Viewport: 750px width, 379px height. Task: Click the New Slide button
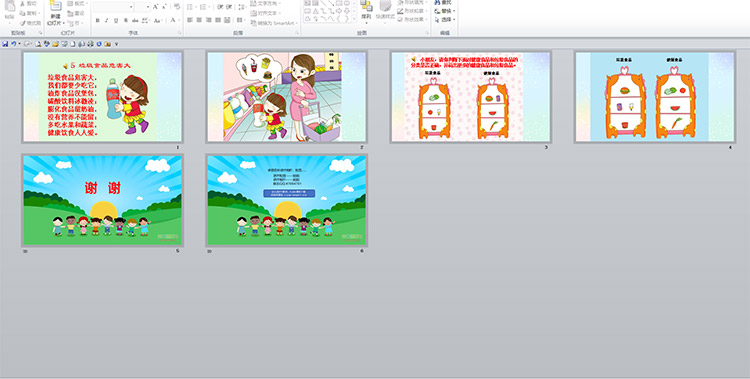point(55,13)
